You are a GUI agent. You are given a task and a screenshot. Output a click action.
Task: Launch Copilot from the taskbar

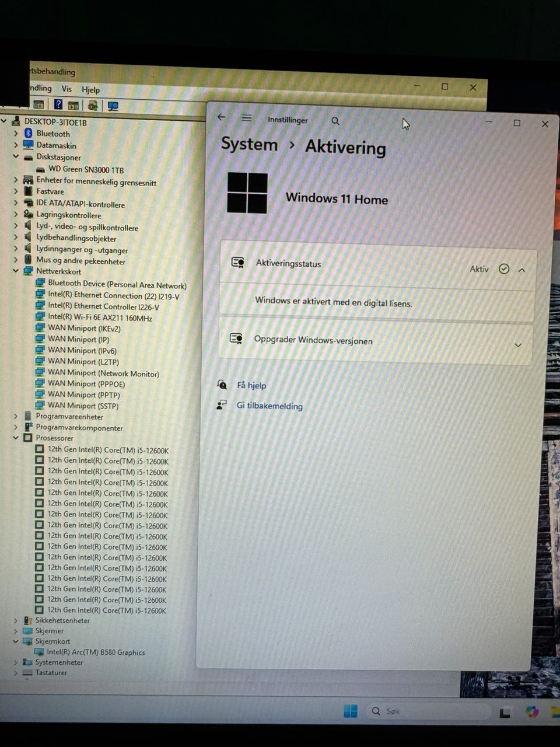532,711
